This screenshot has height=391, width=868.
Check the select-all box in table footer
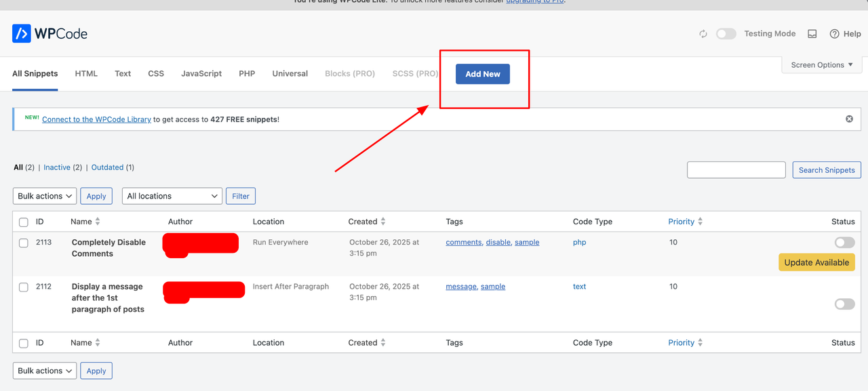tap(24, 344)
